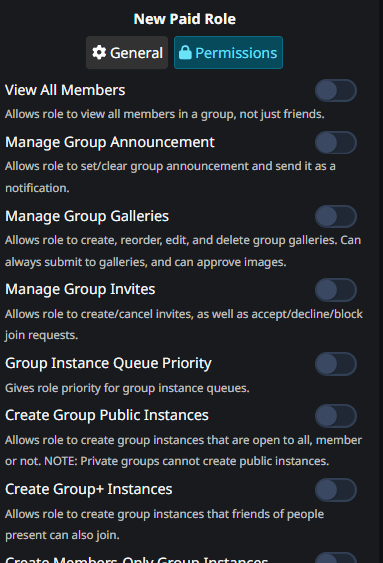This screenshot has width=383, height=563.
Task: Click the Create Group Public Instances label
Action: click(107, 415)
